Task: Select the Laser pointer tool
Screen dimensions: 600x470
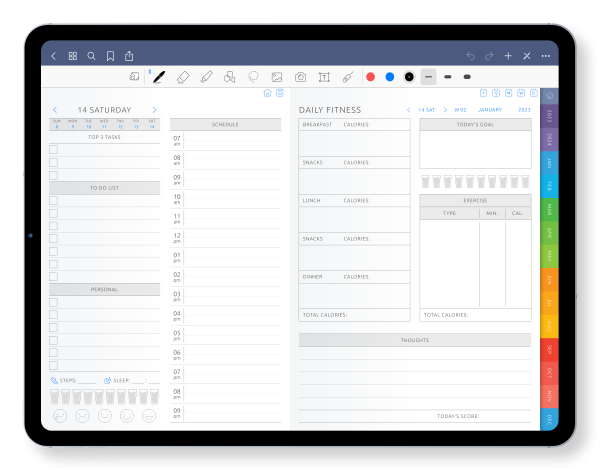Action: pyautogui.click(x=348, y=77)
